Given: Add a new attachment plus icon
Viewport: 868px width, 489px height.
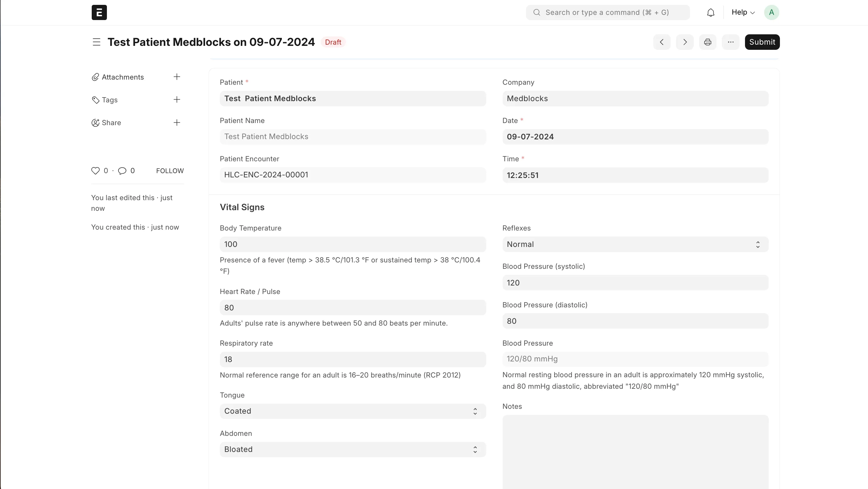Looking at the screenshot, I should pos(176,77).
